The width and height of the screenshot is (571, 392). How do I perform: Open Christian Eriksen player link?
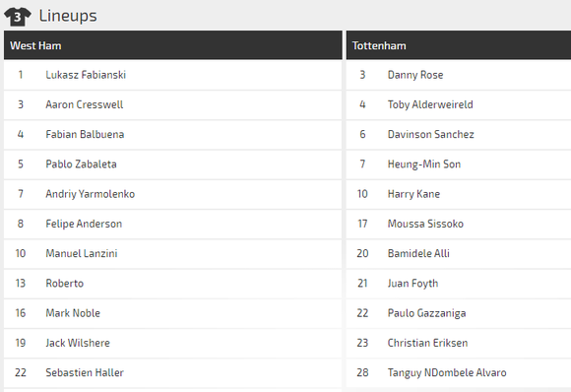point(427,343)
